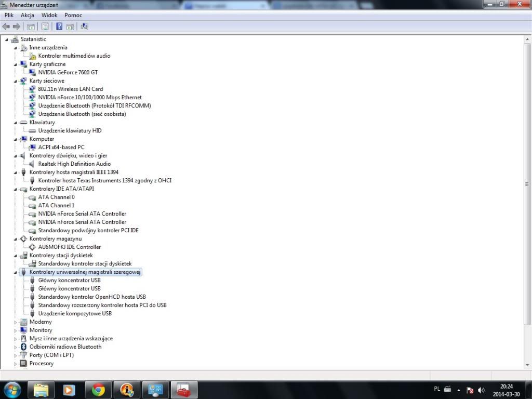Image resolution: width=532 pixels, height=399 pixels.
Task: Click the NVIDIA GeForce 7600 GT display icon
Action: tap(33, 72)
